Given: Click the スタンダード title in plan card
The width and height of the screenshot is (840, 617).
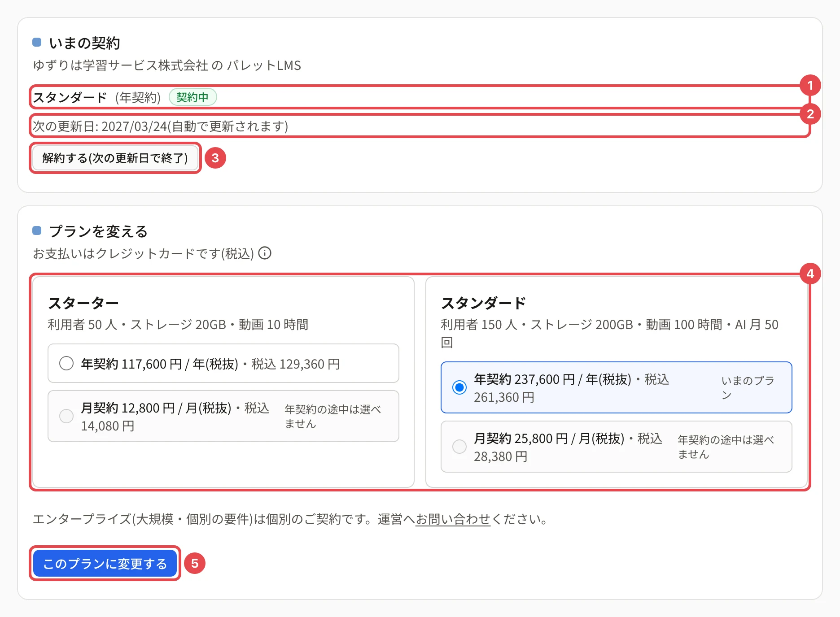Looking at the screenshot, I should (483, 303).
